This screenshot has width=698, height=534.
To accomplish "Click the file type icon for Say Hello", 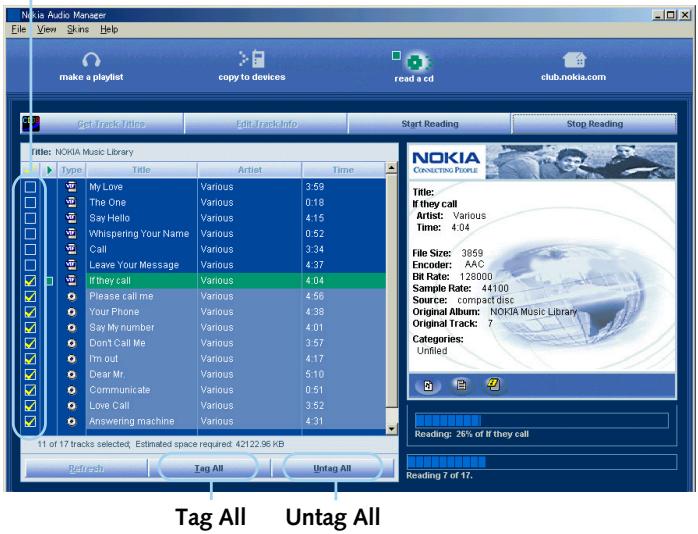I will pyautogui.click(x=71, y=218).
